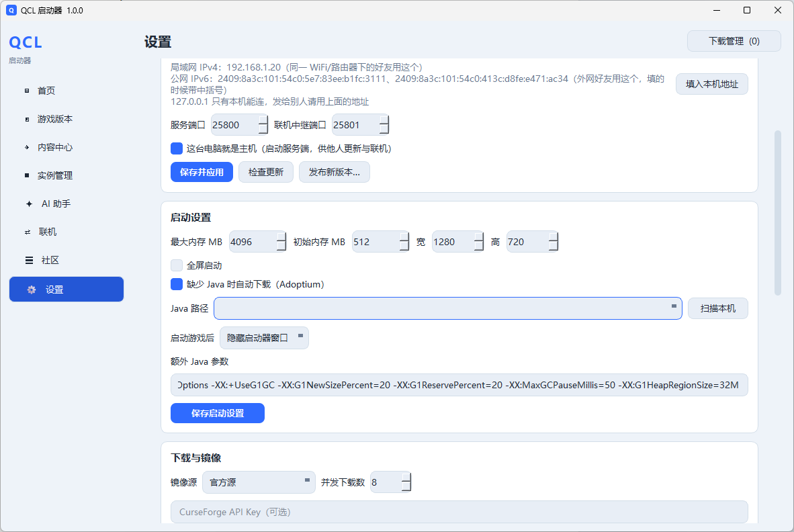The image size is (794, 532).
Task: Click the game versions sidebar icon
Action: 27,120
